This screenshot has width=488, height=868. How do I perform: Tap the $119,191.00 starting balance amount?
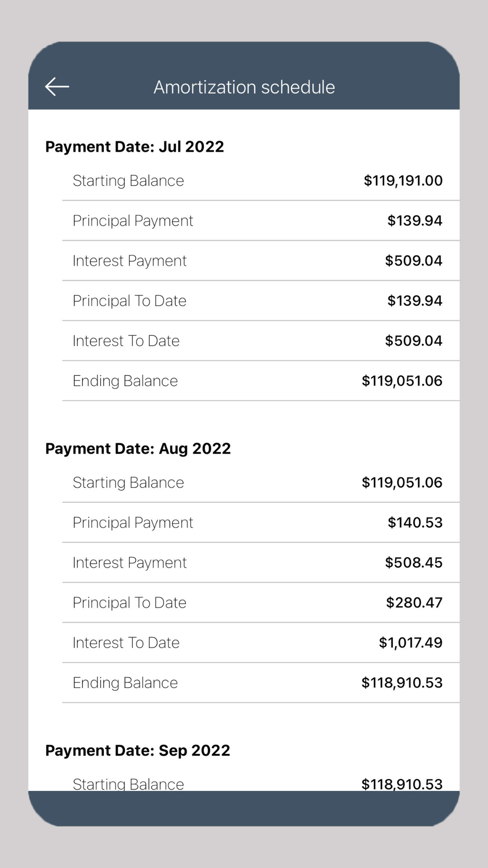(x=403, y=181)
